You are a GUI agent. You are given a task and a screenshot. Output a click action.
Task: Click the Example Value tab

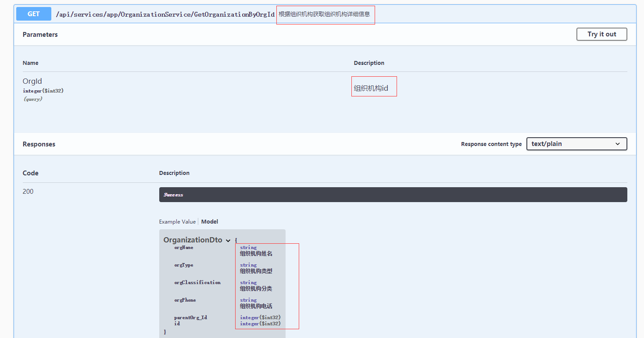pyautogui.click(x=177, y=221)
